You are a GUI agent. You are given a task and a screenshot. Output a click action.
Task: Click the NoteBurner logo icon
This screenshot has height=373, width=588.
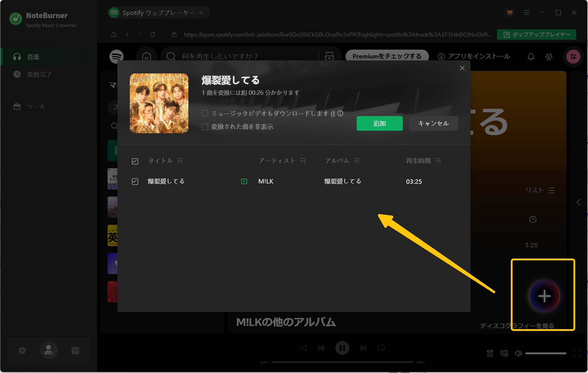(16, 19)
